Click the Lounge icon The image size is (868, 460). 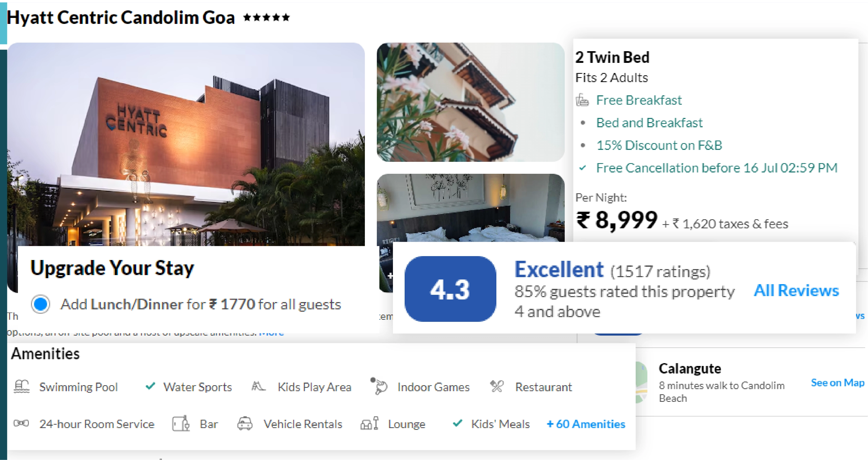click(369, 424)
